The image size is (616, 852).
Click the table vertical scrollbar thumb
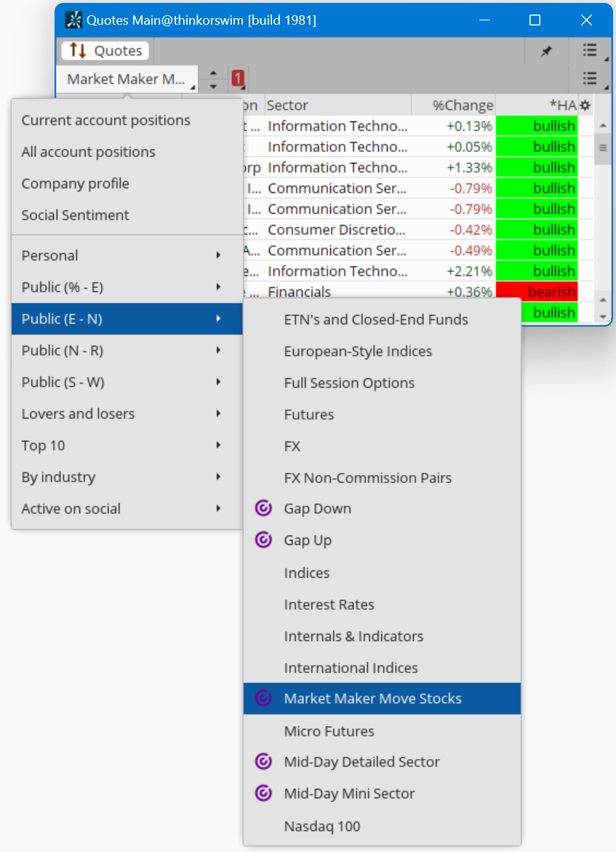pos(602,149)
